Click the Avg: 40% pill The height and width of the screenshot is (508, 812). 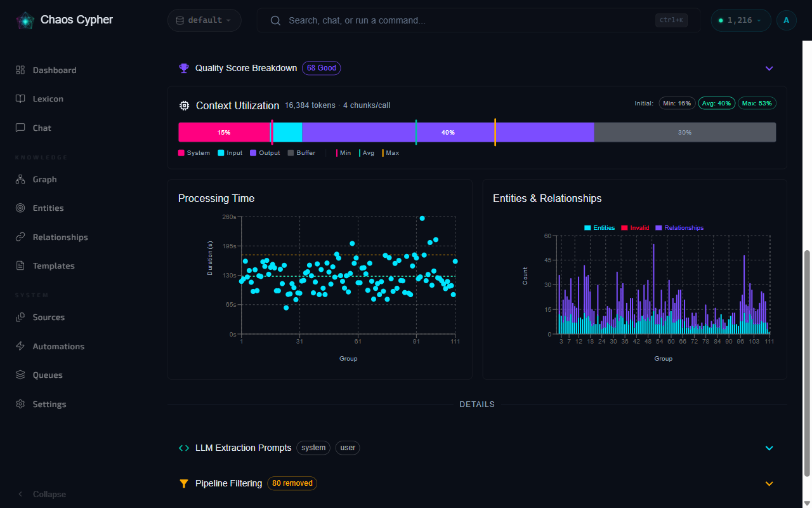717,103
